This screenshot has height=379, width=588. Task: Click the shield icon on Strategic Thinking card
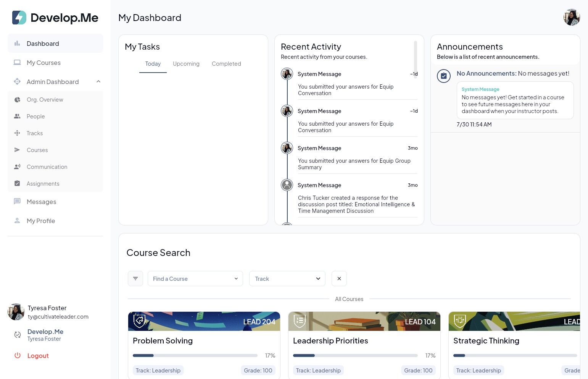click(x=460, y=321)
